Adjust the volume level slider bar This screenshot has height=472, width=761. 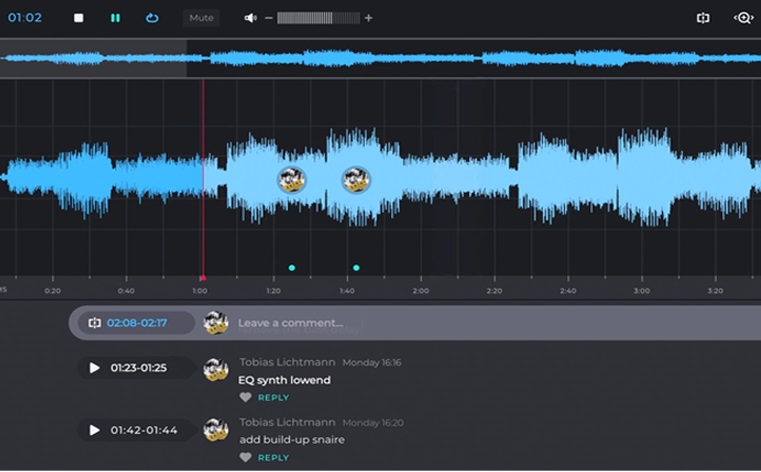point(317,18)
